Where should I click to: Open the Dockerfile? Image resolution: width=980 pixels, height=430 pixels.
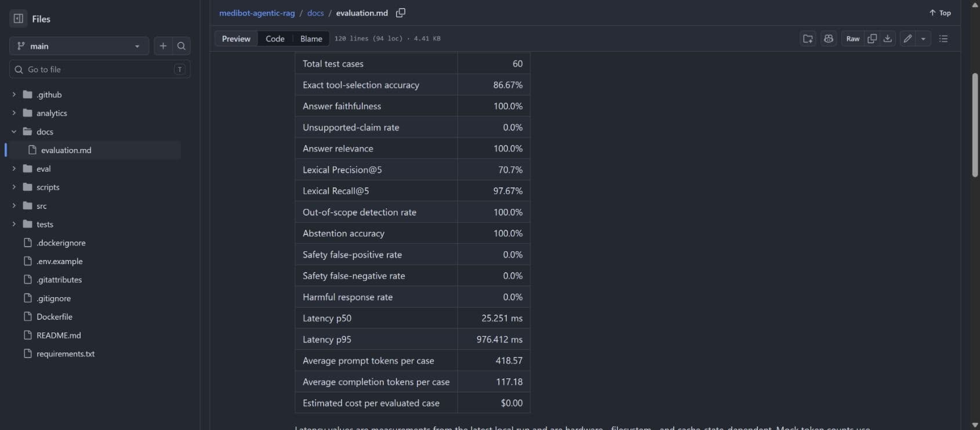click(x=55, y=317)
